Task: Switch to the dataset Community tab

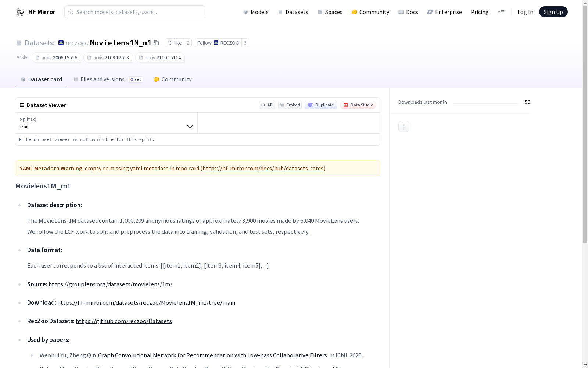Action: point(172,79)
